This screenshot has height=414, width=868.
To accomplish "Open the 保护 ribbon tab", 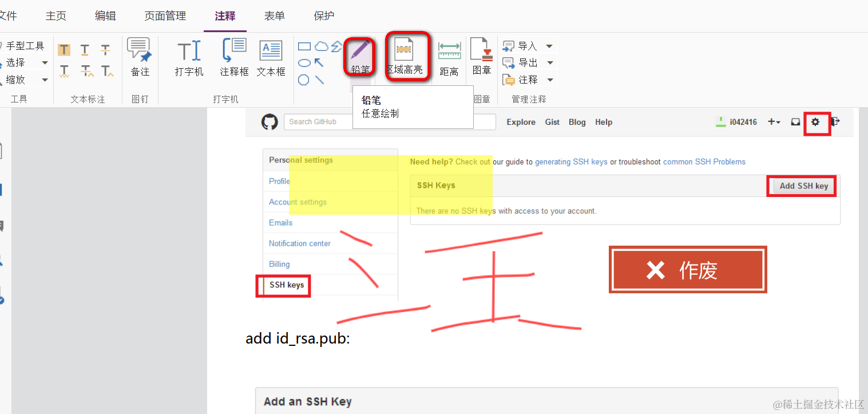I will pos(324,16).
